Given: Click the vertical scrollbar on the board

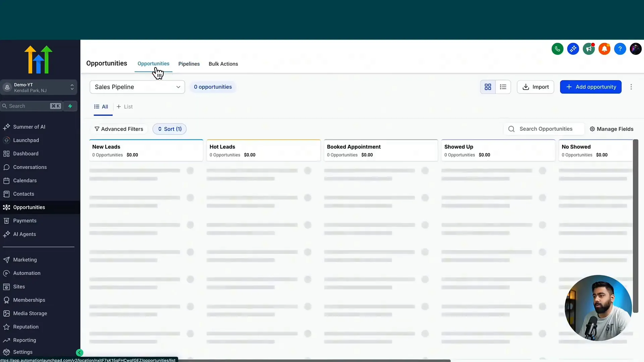Looking at the screenshot, I should pyautogui.click(x=635, y=226).
